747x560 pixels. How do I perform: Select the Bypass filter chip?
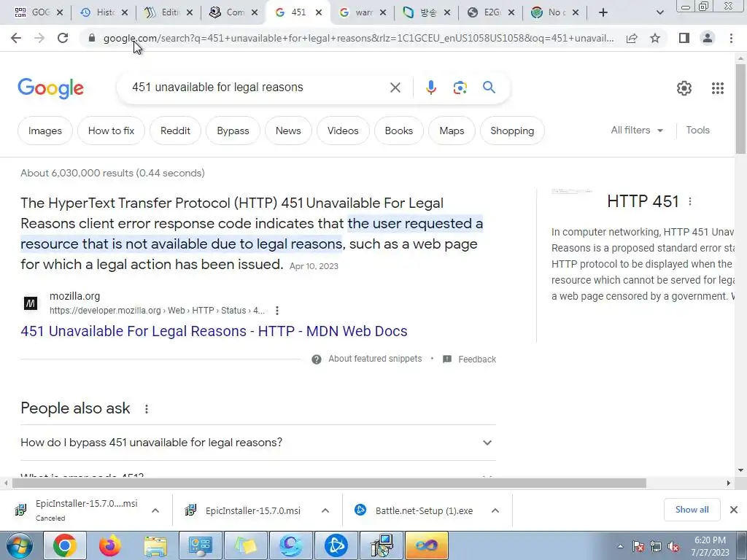233,131
